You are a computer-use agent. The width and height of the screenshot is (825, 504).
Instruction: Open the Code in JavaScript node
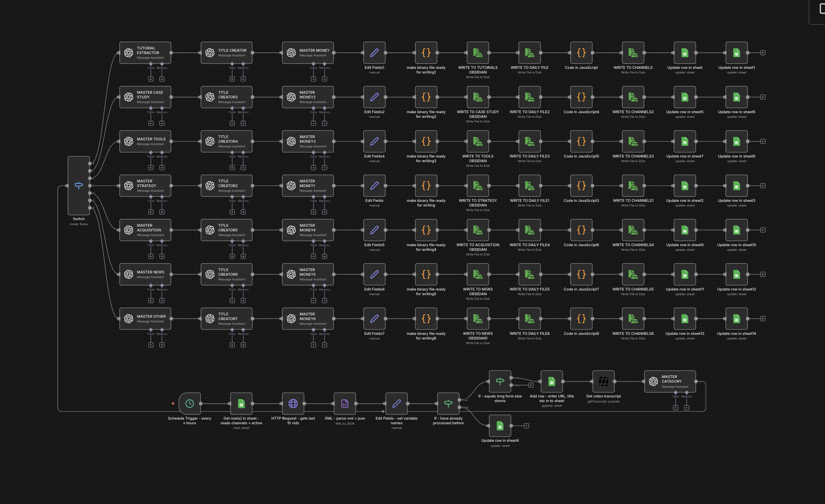click(x=581, y=52)
